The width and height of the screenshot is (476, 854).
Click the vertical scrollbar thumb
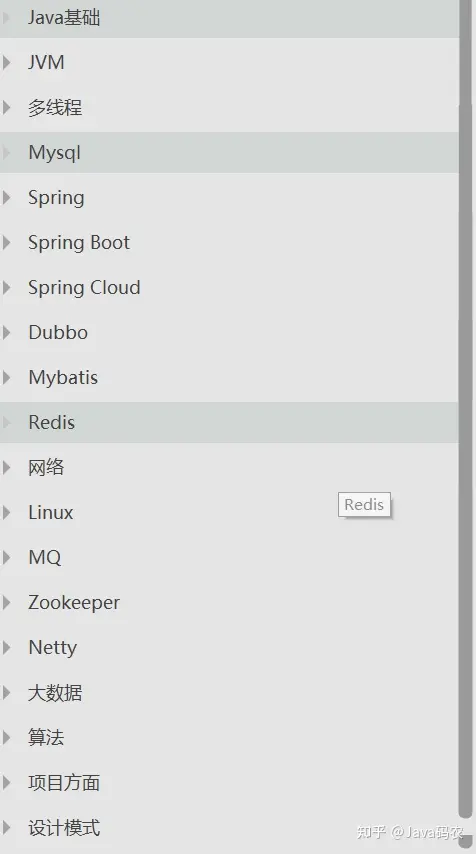[x=465, y=408]
